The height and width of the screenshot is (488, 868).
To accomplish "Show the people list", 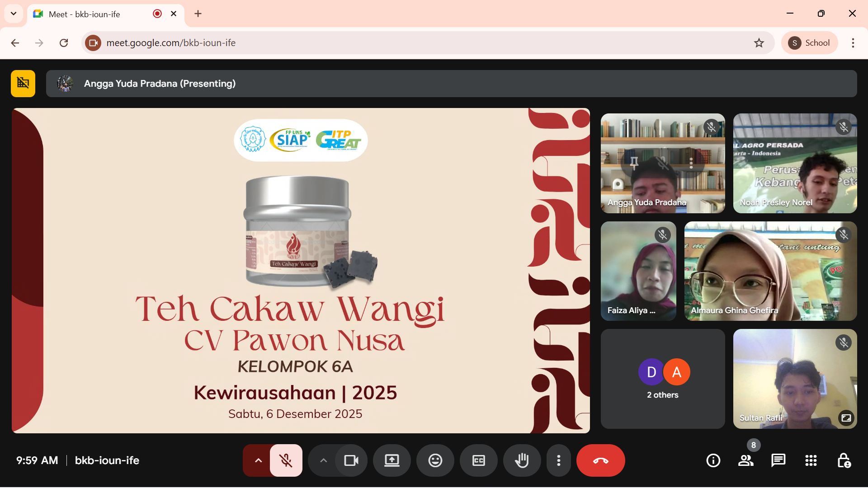I will pyautogui.click(x=746, y=460).
